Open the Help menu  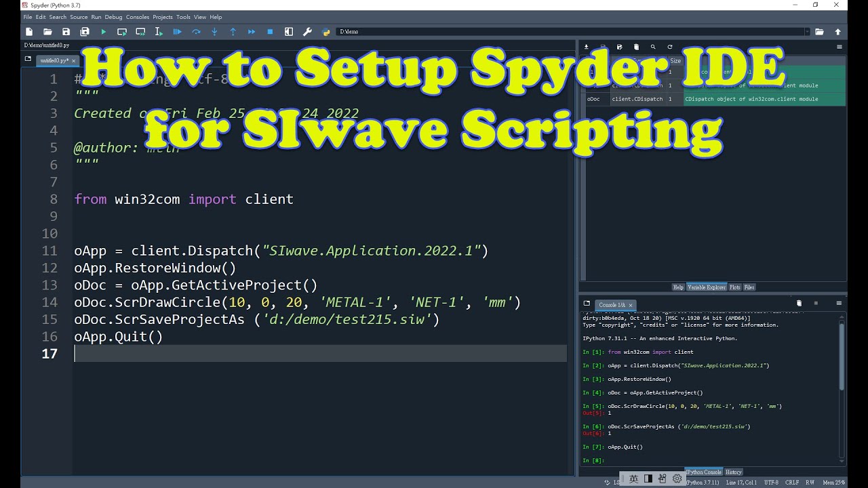216,17
